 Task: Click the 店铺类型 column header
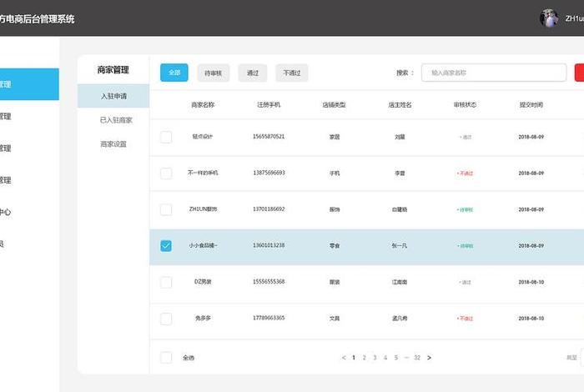[x=334, y=105]
